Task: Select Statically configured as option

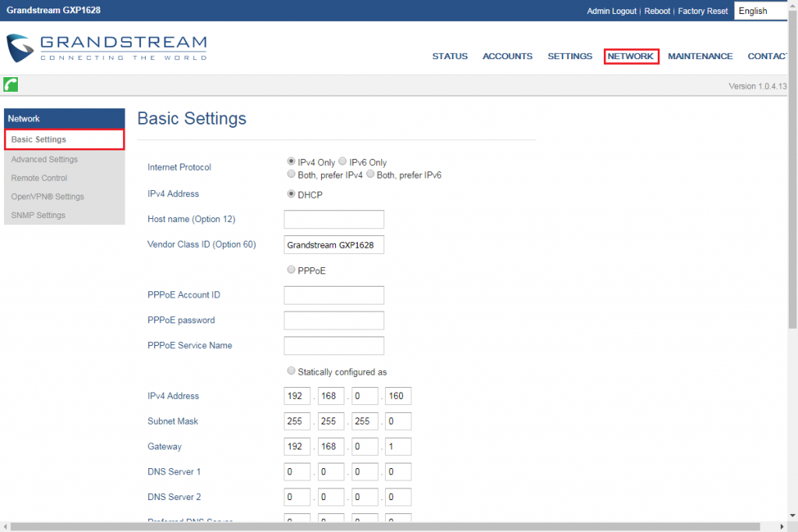Action: (x=291, y=371)
